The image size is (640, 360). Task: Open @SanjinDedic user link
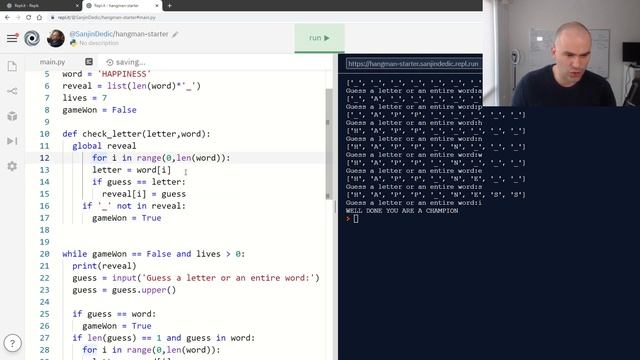click(91, 34)
